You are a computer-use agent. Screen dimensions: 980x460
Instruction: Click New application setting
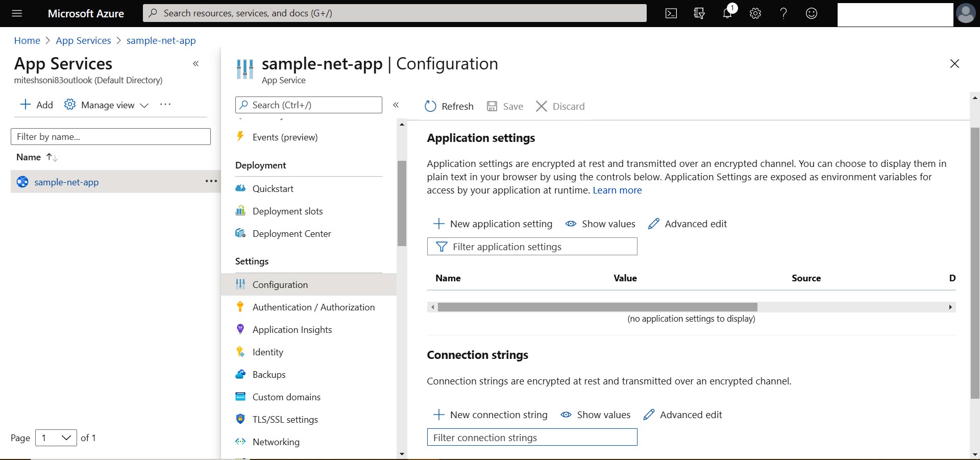[493, 224]
